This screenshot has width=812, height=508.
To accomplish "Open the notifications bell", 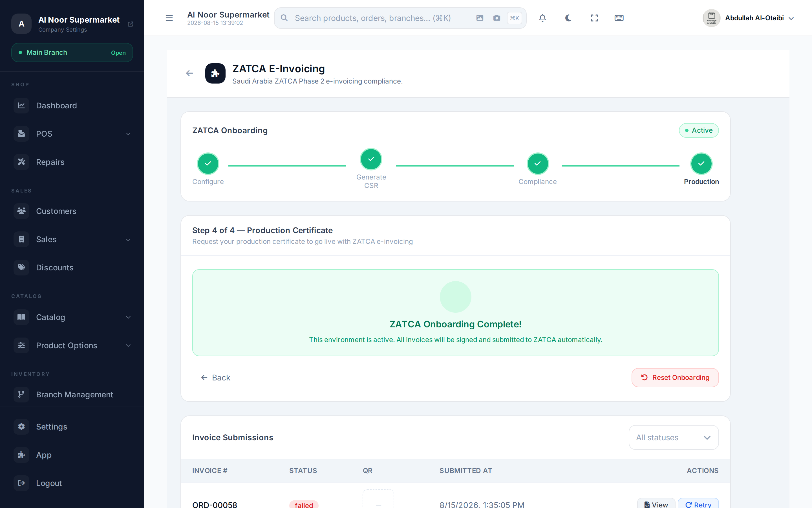I will (542, 18).
